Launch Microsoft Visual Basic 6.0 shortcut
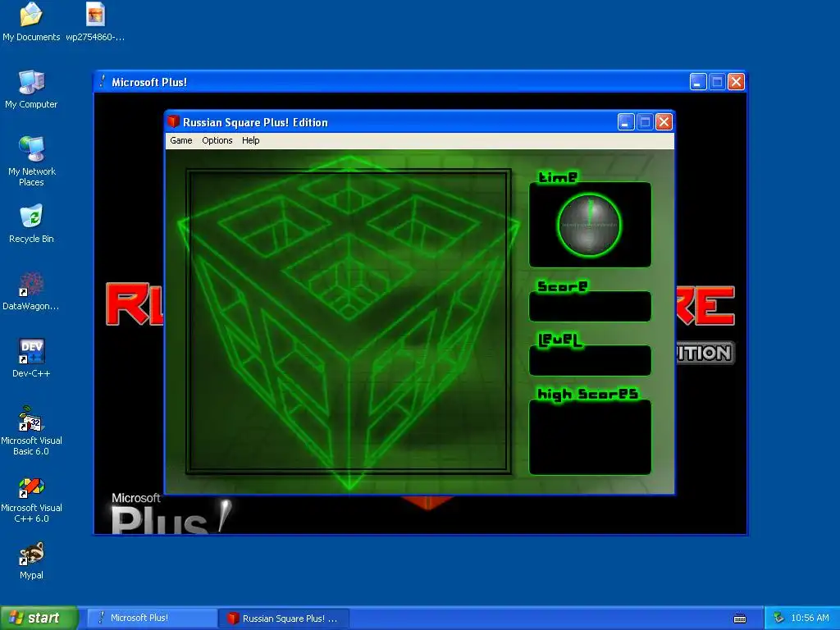Screen dimensions: 840x630 pyautogui.click(x=31, y=431)
